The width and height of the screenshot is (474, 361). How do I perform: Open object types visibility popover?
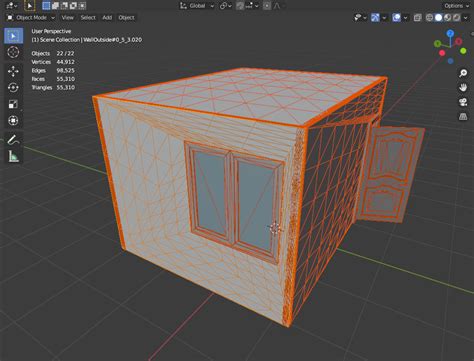pos(360,17)
